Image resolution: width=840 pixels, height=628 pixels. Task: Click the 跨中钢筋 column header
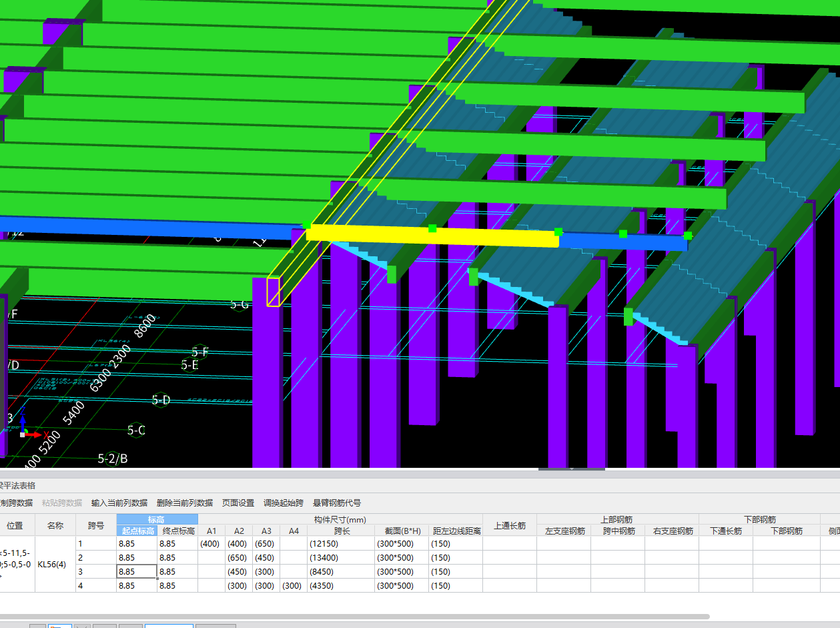point(618,531)
